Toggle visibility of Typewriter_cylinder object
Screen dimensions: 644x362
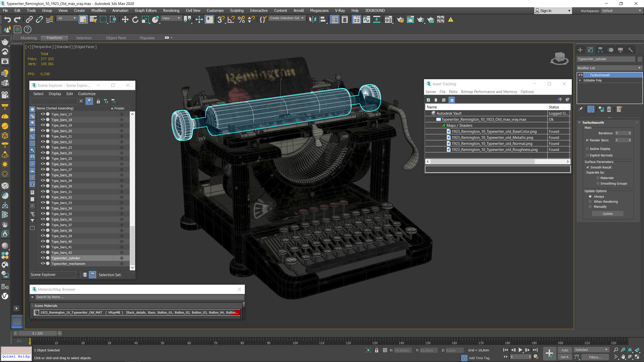43,258
